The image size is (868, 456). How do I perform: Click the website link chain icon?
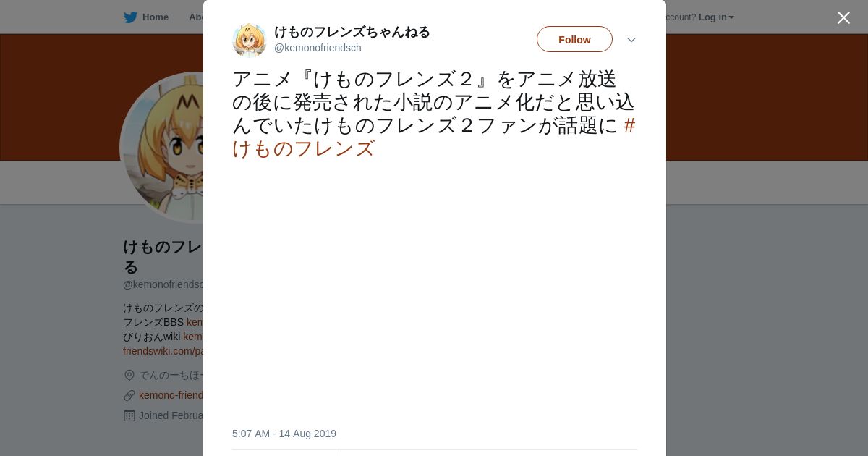[129, 395]
